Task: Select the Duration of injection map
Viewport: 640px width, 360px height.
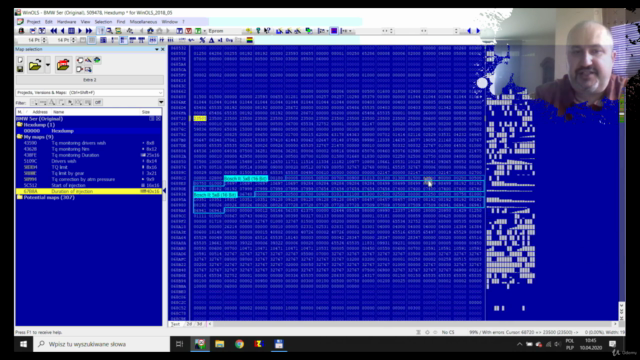Action: pyautogui.click(x=89, y=191)
